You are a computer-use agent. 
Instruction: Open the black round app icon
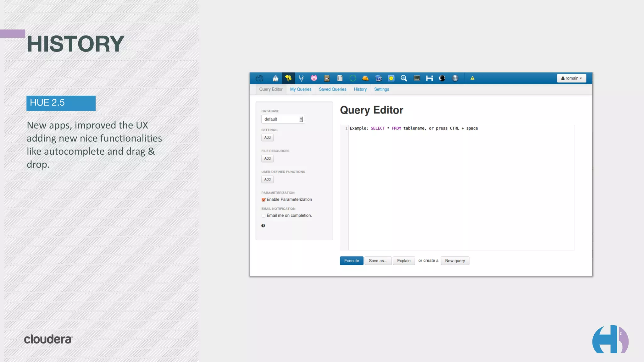[442, 78]
